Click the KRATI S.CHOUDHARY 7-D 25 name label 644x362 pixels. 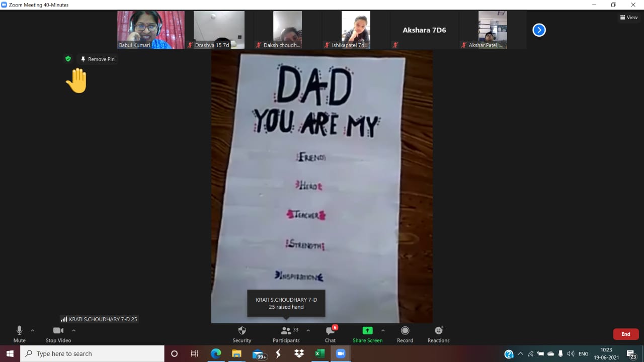pyautogui.click(x=99, y=319)
